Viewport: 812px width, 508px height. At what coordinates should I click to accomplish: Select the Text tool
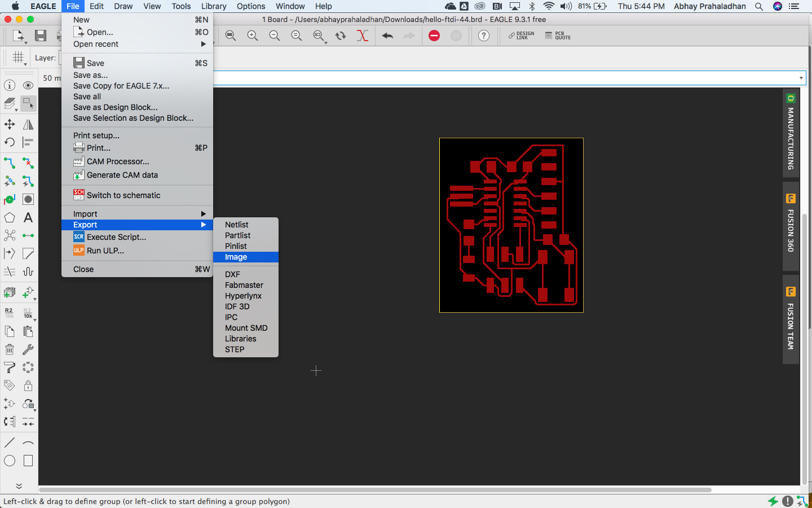click(28, 217)
